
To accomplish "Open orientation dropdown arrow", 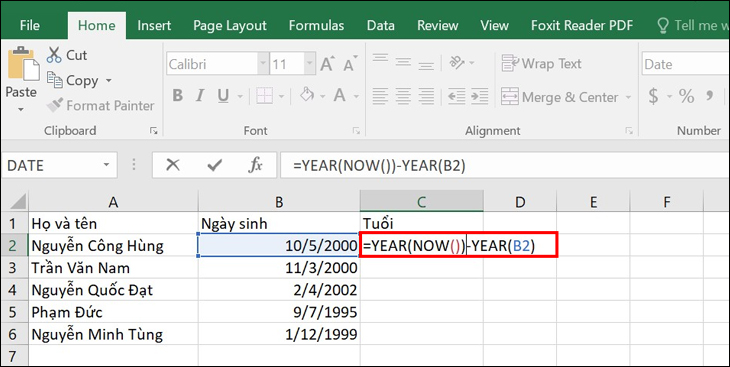I will 472,62.
